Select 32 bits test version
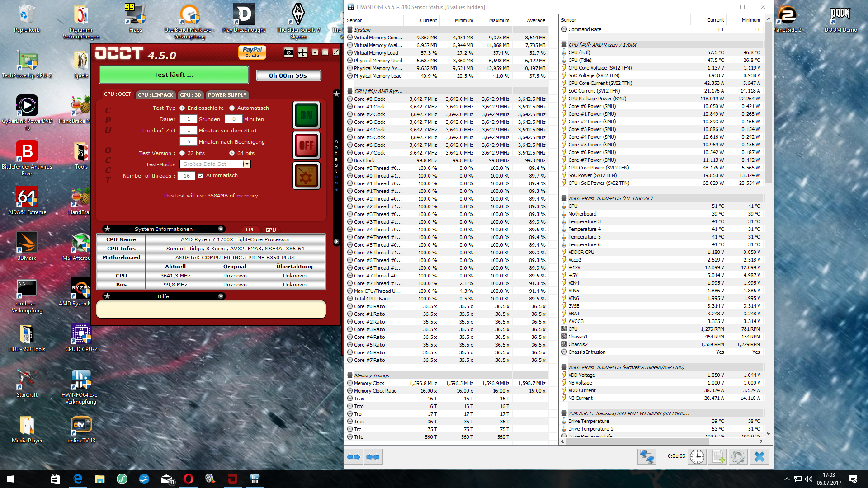 pos(182,153)
